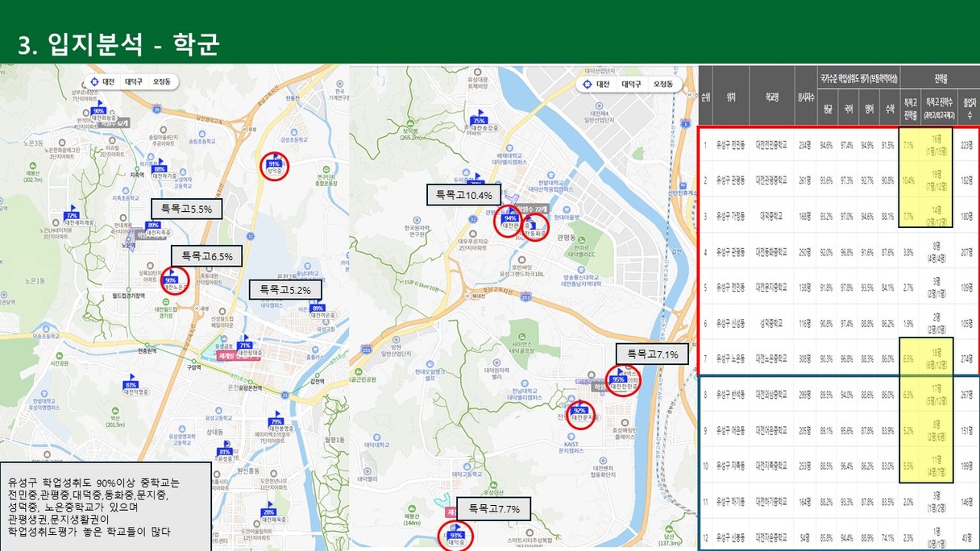Select the 116명 cell in row 6
Image resolution: width=980 pixels, height=551 pixels.
point(805,323)
